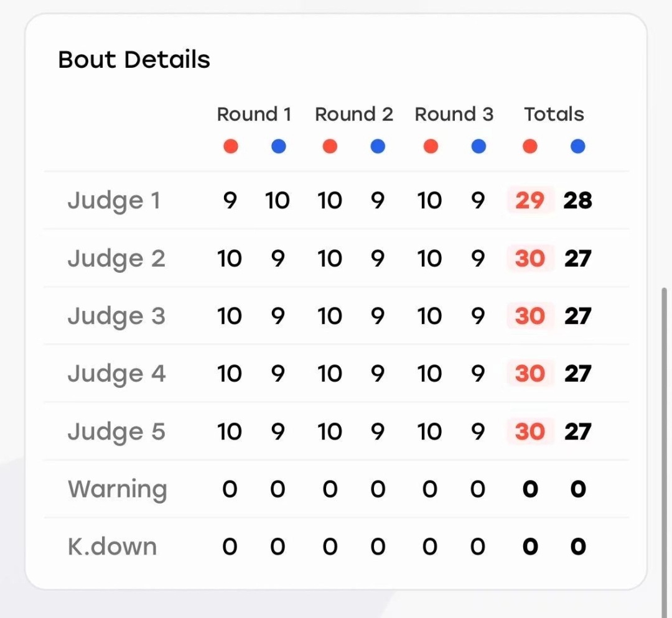Click the red corner dot under Round 2
672x618 pixels.
[330, 147]
